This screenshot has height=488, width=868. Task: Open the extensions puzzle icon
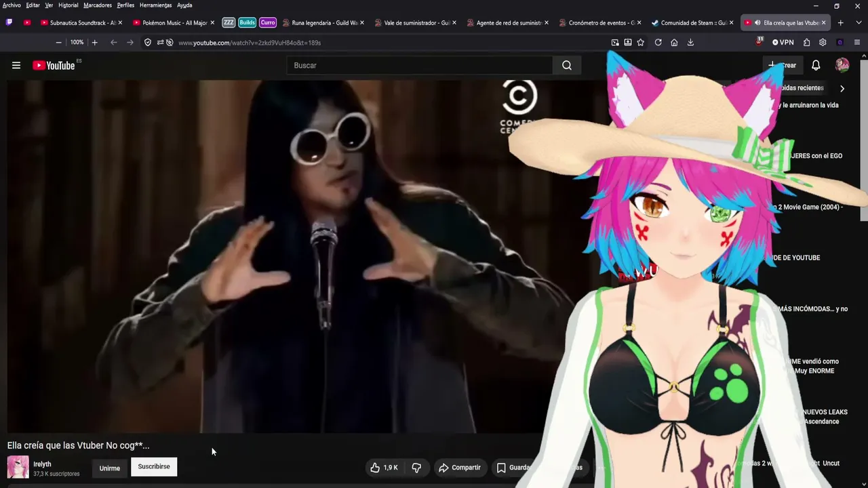click(806, 42)
